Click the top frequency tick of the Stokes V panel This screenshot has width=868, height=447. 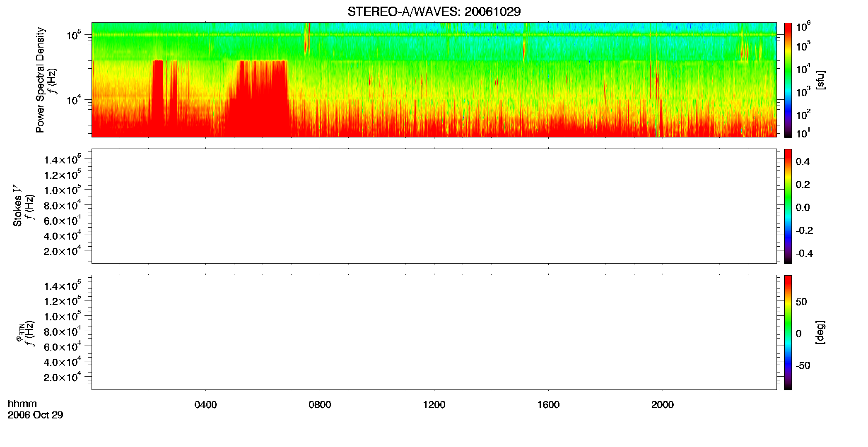[63, 160]
